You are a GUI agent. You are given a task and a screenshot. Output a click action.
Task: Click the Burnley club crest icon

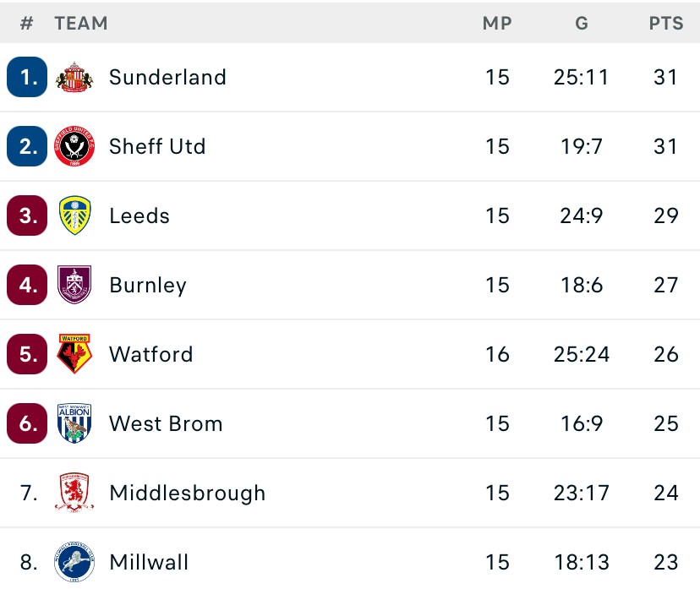coord(74,285)
